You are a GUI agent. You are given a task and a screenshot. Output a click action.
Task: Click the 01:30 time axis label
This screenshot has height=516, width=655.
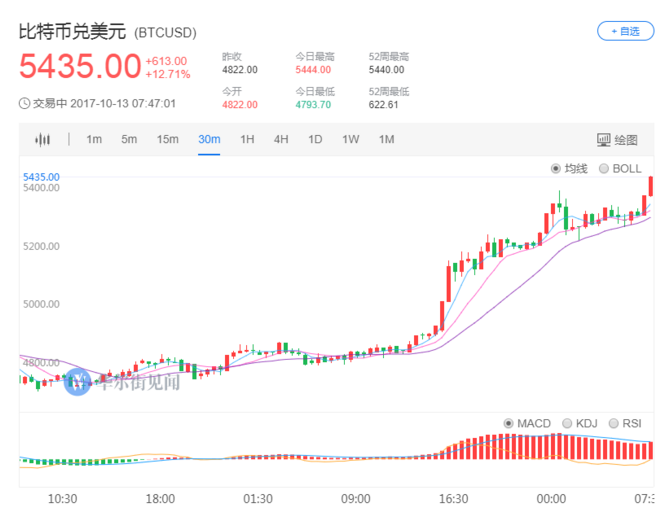pyautogui.click(x=258, y=498)
